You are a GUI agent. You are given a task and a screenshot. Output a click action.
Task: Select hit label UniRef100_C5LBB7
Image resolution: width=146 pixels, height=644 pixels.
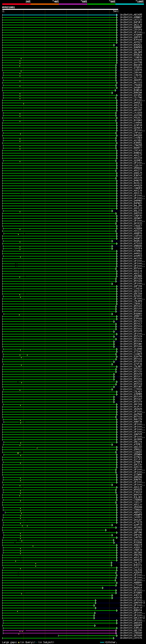[x=131, y=366]
